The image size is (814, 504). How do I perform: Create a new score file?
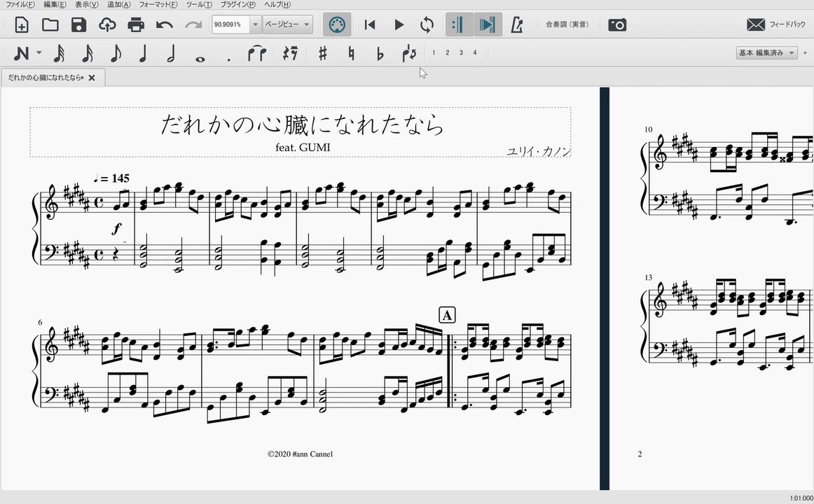(21, 25)
